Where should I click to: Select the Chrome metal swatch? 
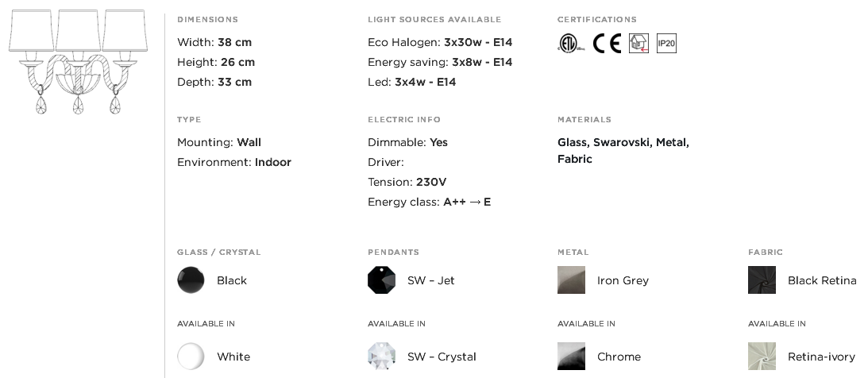[x=571, y=357]
